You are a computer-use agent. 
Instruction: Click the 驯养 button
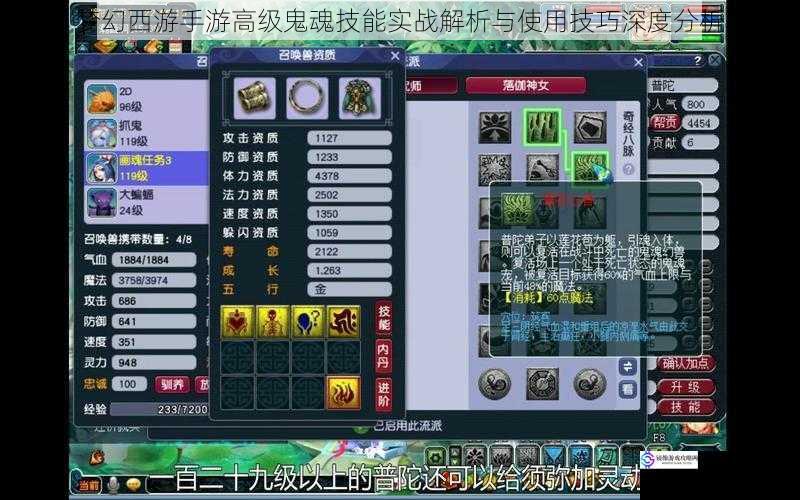click(172, 384)
